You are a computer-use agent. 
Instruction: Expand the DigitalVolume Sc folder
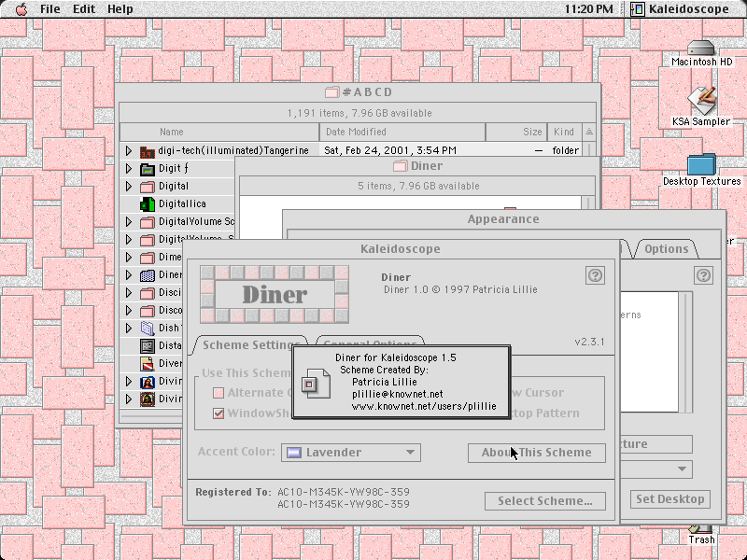(129, 222)
